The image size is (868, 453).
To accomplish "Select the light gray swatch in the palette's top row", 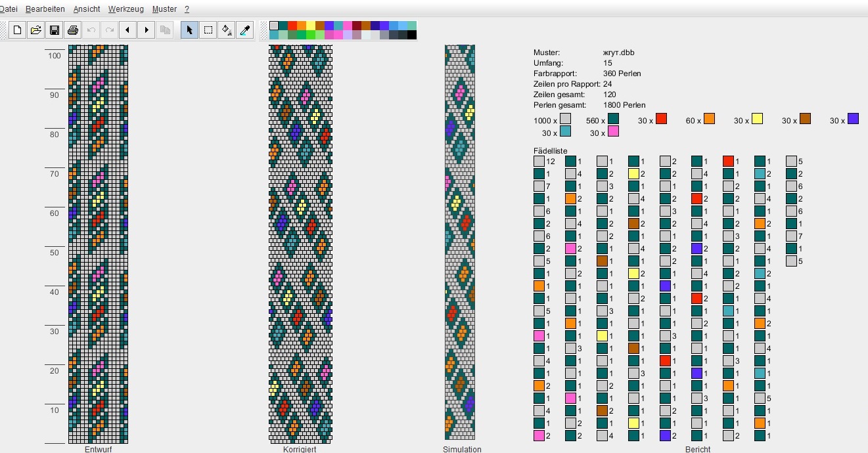I will (274, 26).
